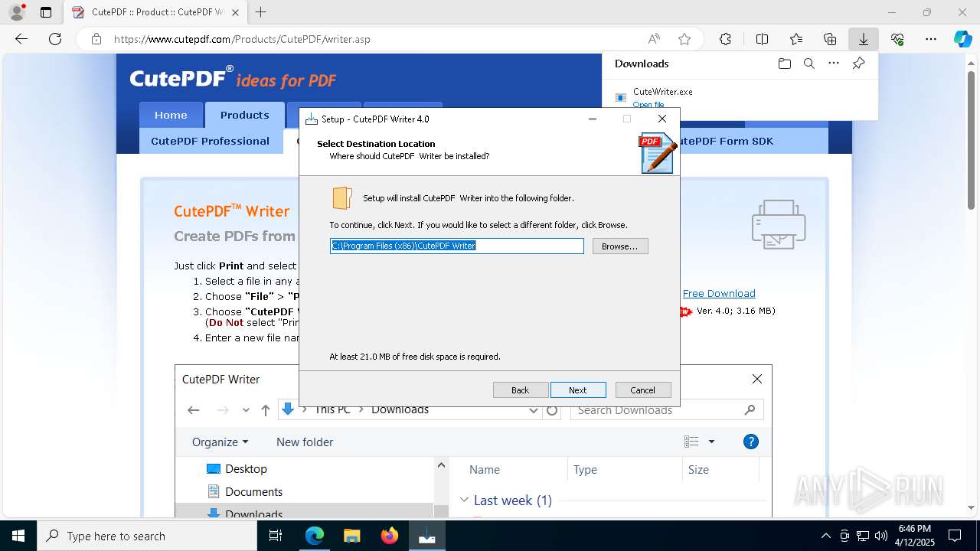Add page to favorites star icon
Viewport: 980px width, 551px height.
click(684, 39)
